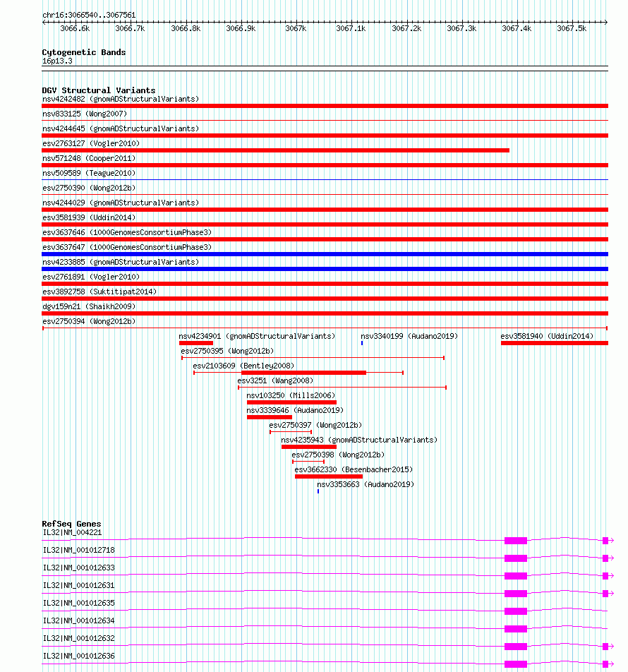Viewport: 628px width, 672px height.
Task: Click the red bar under esv2763127
Action: pyautogui.click(x=275, y=150)
